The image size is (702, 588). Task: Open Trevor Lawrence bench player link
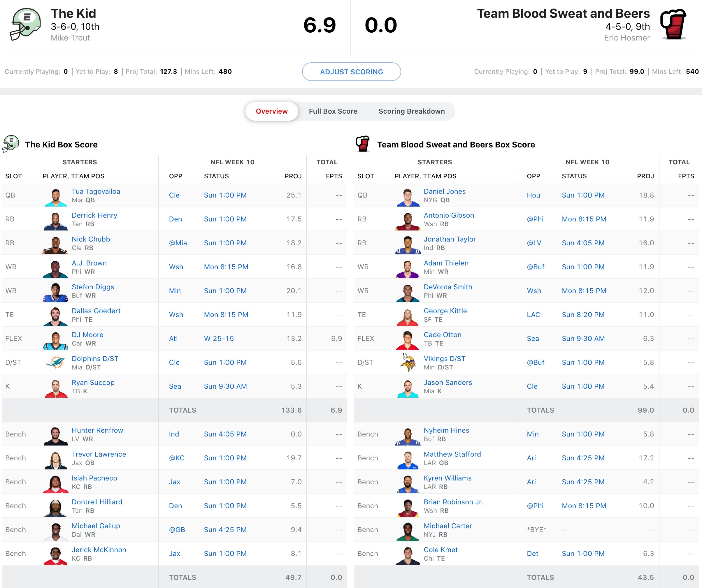click(99, 454)
